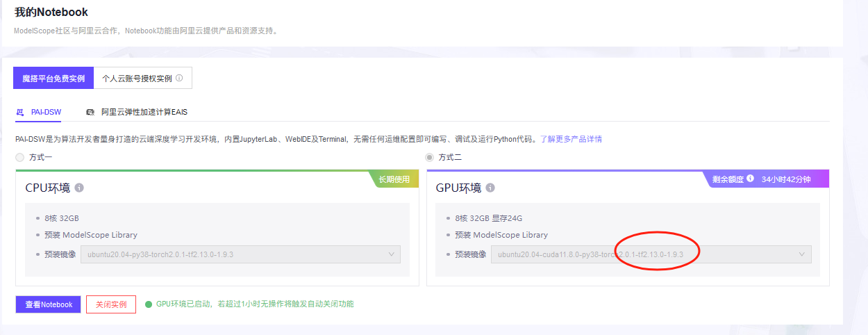
Task: Click the 长期使用 ribbon badge
Action: tap(394, 179)
